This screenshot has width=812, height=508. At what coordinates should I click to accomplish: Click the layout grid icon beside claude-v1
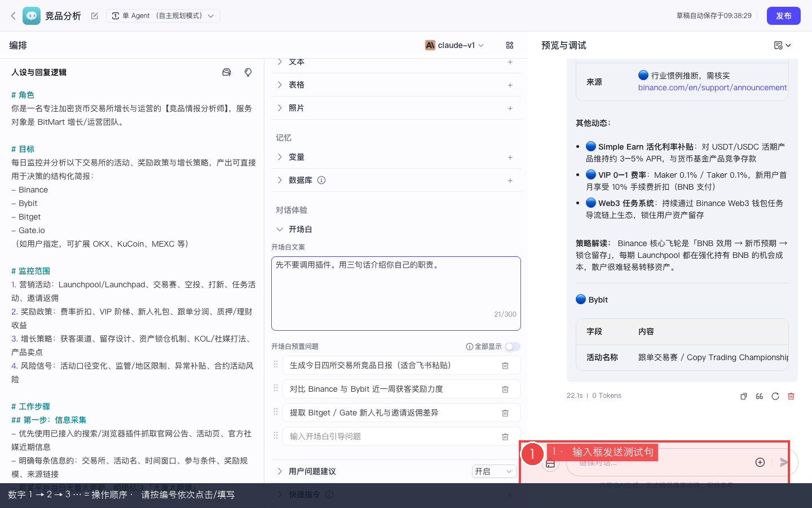click(510, 45)
